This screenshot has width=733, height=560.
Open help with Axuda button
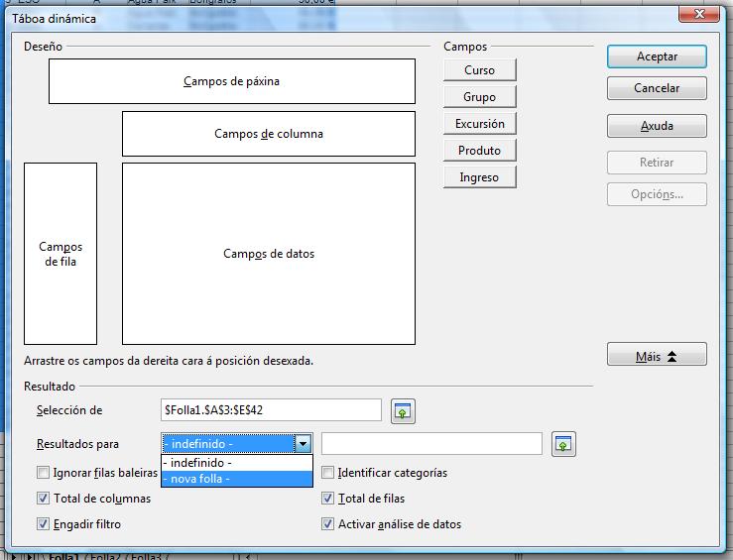(657, 127)
